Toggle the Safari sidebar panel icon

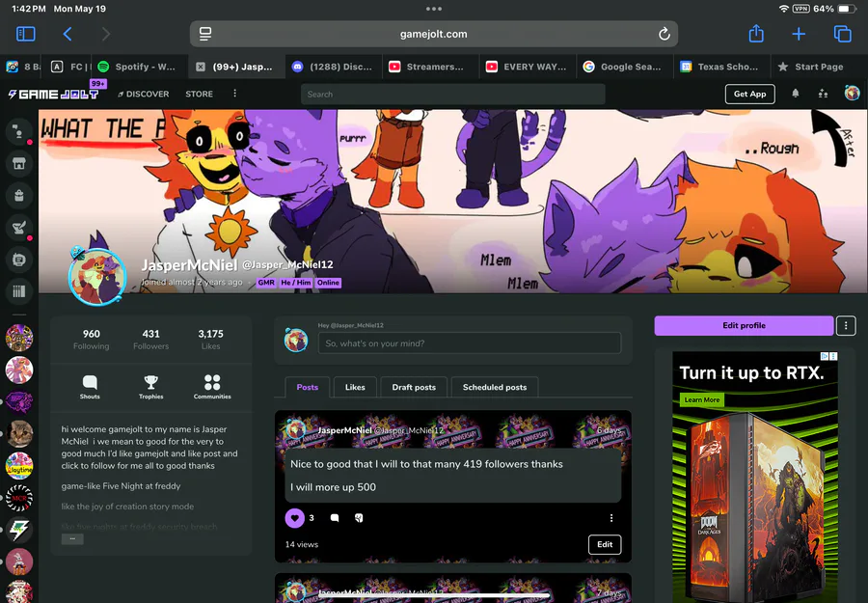[25, 34]
